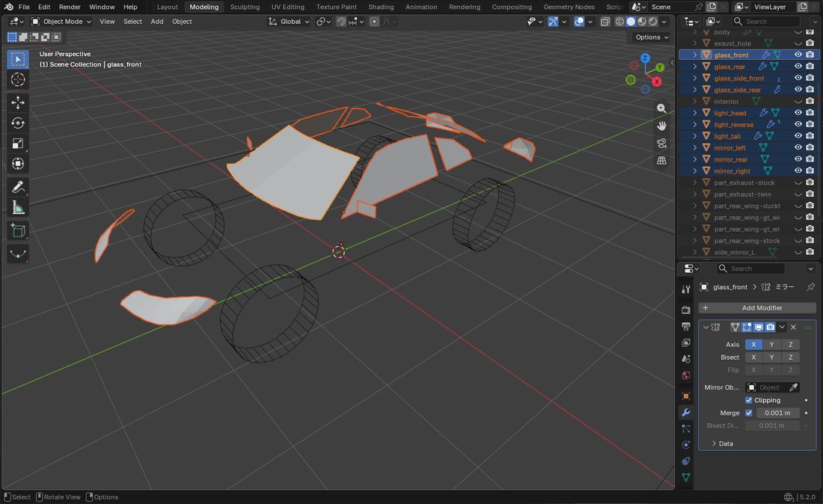Open the Object properties tab
Screen dimensions: 823x504
[x=685, y=396]
